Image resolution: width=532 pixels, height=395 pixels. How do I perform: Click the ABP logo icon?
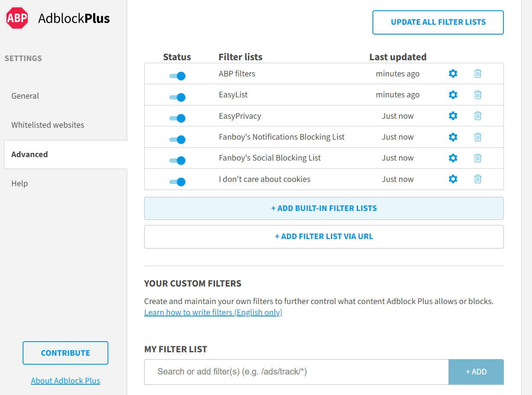coord(17,18)
